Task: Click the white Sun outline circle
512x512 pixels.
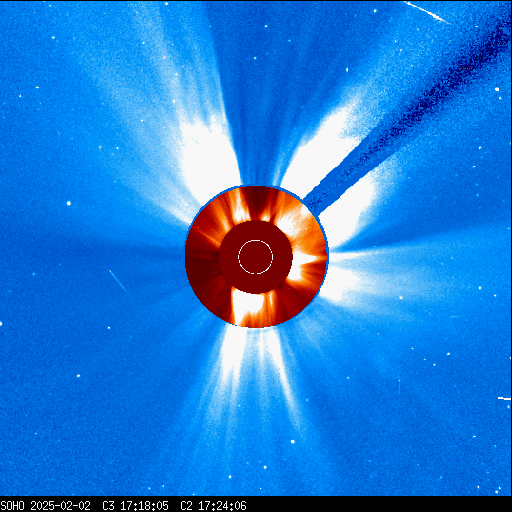Action: coord(256,257)
